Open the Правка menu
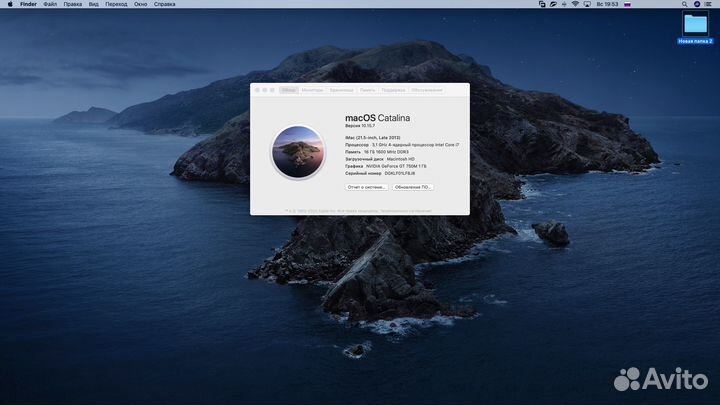This screenshot has width=720, height=405. pyautogui.click(x=73, y=4)
